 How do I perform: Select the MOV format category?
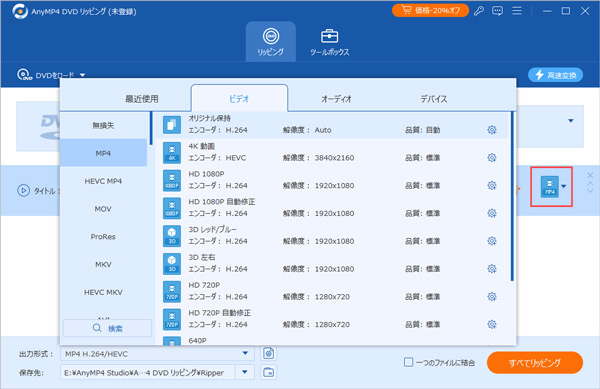pos(103,209)
